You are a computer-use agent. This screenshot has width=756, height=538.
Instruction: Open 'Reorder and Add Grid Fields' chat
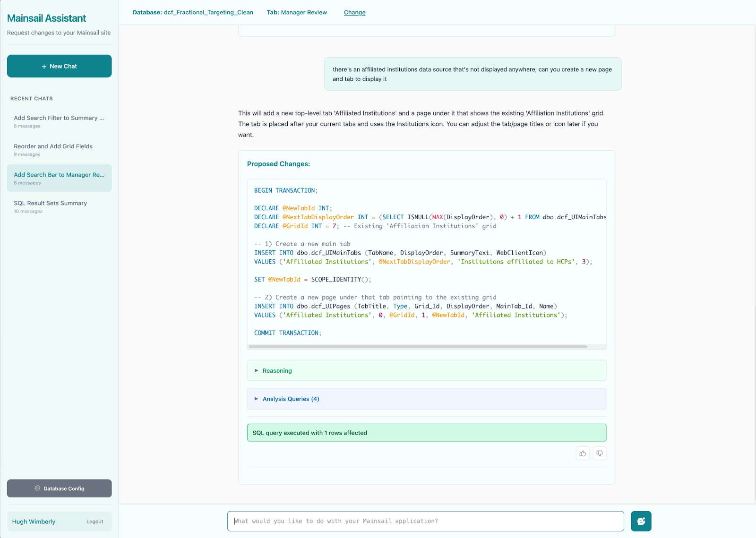pyautogui.click(x=60, y=150)
